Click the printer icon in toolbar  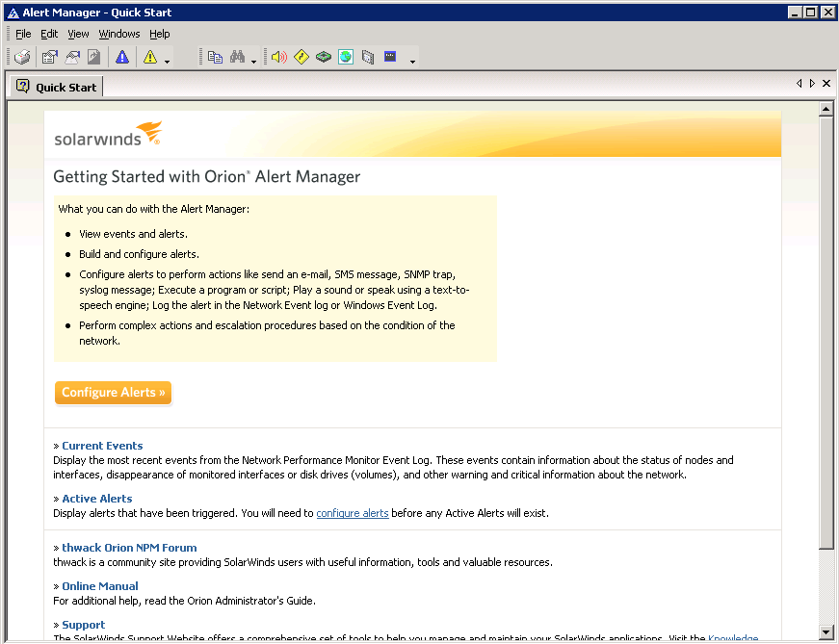point(22,57)
